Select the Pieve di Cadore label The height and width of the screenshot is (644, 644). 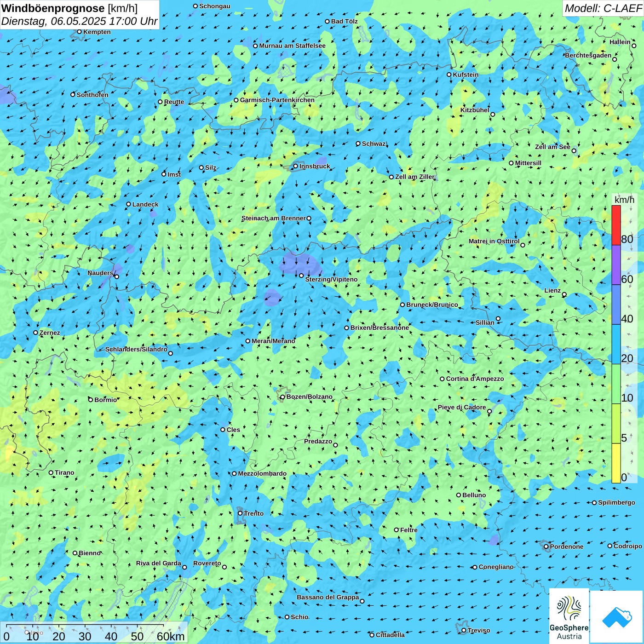pyautogui.click(x=462, y=407)
